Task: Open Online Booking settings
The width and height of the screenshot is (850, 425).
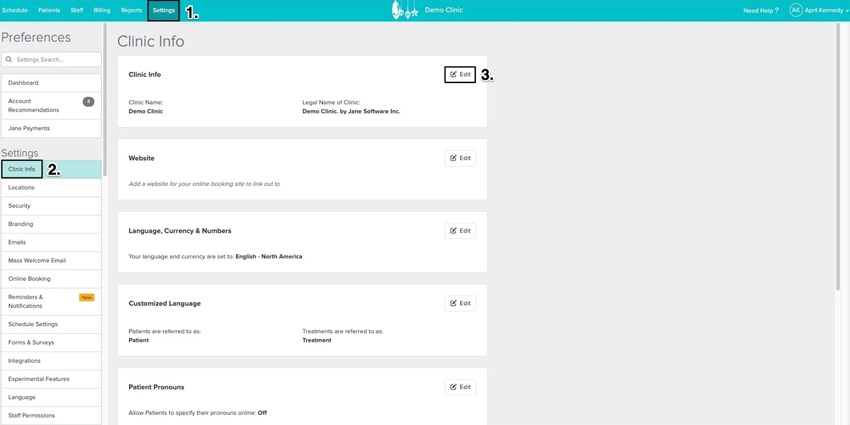Action: pos(51,279)
